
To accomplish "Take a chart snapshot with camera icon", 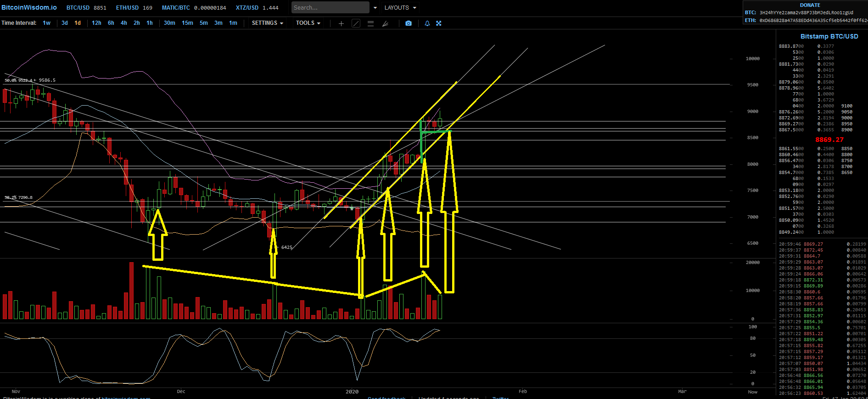I will coord(409,23).
